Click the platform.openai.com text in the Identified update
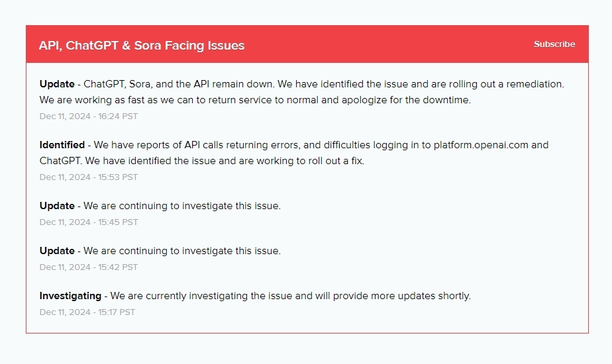 tap(481, 145)
